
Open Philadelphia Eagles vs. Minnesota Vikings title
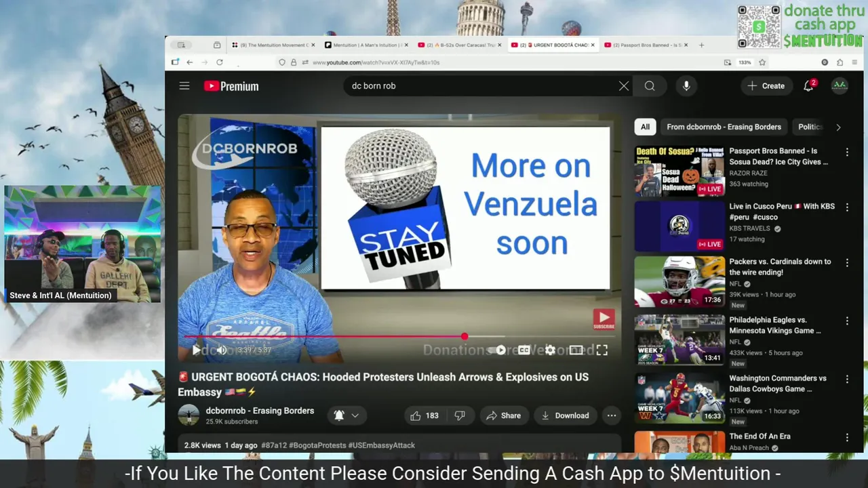(775, 325)
